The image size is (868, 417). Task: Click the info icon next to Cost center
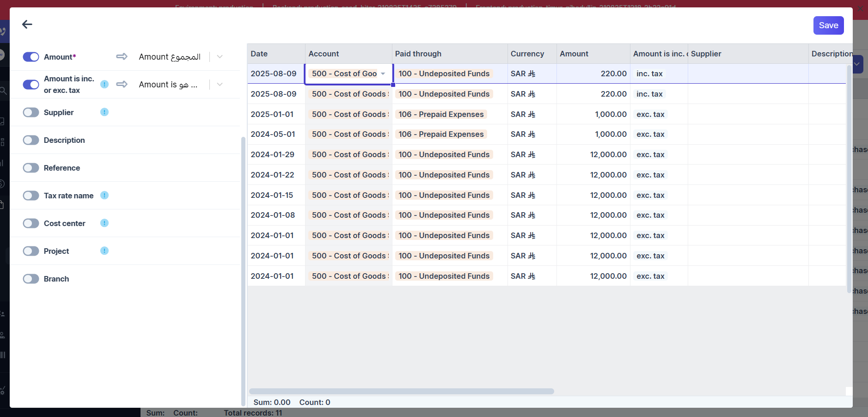[x=104, y=223]
